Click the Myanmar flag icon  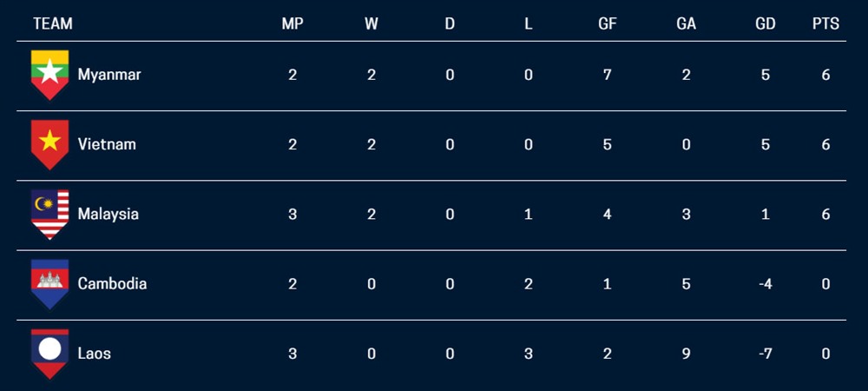coord(49,75)
